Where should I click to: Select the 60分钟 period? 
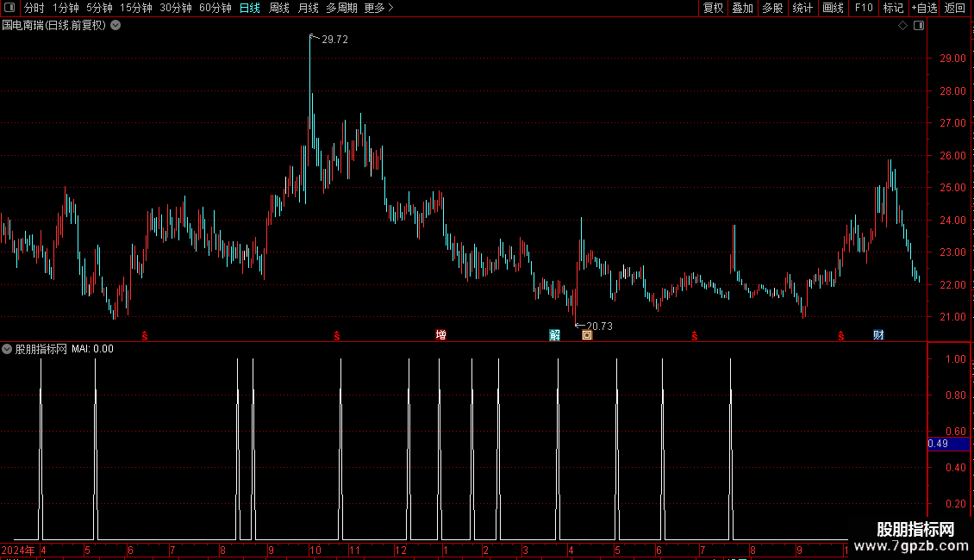(x=215, y=8)
